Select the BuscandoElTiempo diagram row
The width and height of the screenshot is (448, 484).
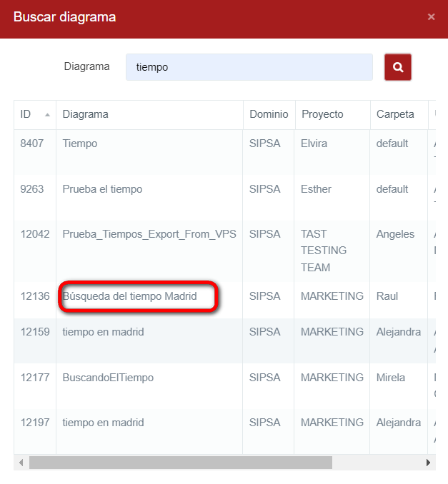pyautogui.click(x=108, y=378)
